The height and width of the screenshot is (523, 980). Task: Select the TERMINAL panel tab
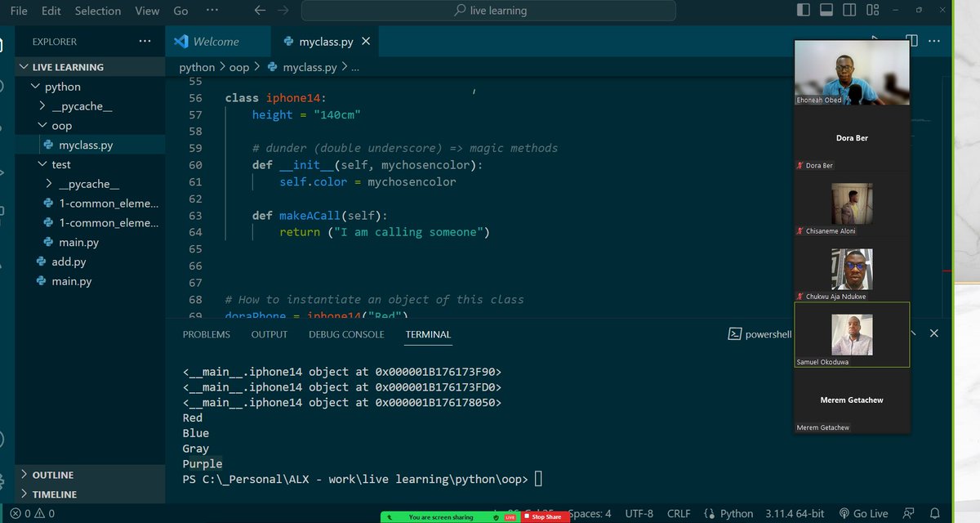[428, 334]
